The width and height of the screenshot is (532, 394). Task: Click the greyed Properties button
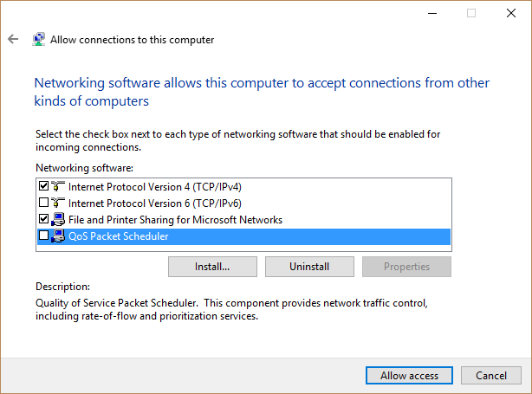point(406,267)
